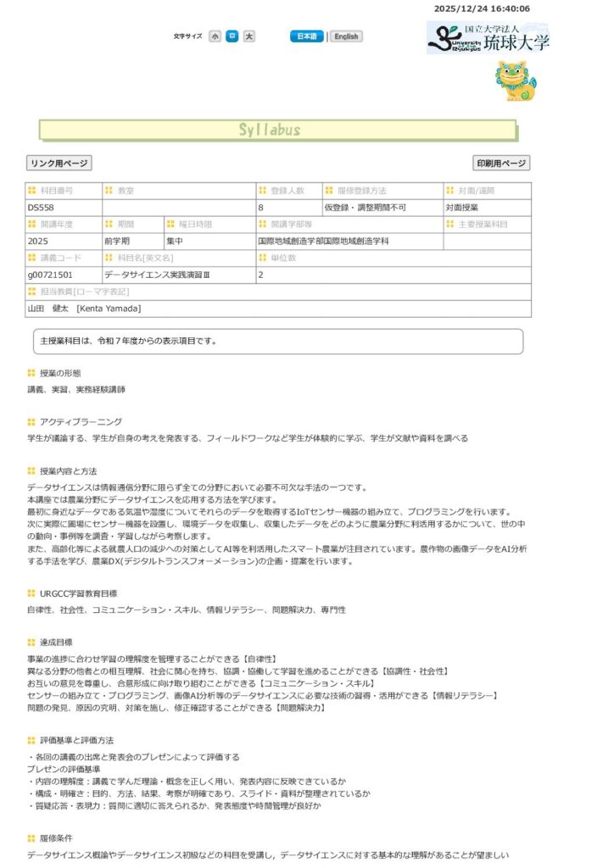
Task: Click the icon next to 達成目標
Action: click(x=31, y=643)
